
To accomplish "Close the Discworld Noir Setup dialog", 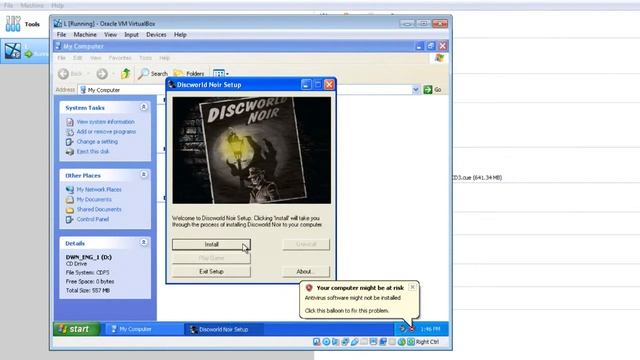I will pyautogui.click(x=329, y=84).
